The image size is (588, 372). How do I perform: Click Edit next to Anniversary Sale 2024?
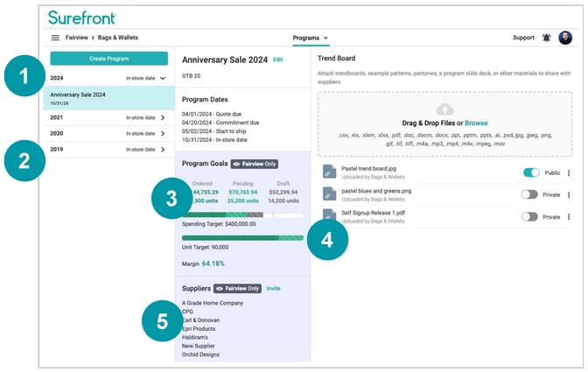pos(278,60)
